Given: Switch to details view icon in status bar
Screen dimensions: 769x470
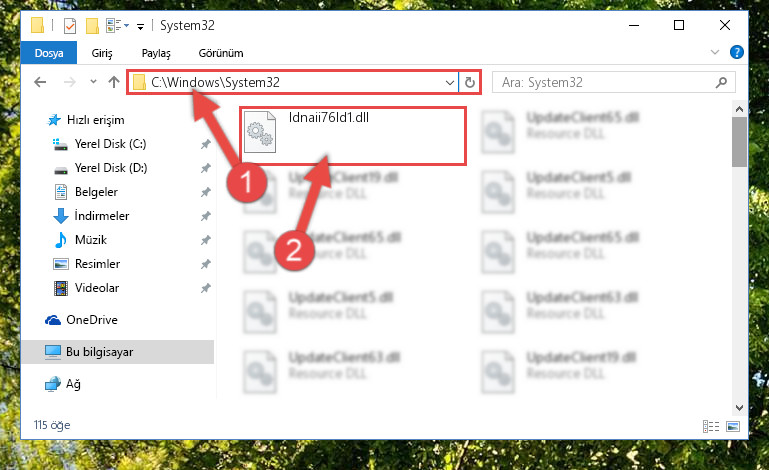Looking at the screenshot, I should pyautogui.click(x=711, y=426).
